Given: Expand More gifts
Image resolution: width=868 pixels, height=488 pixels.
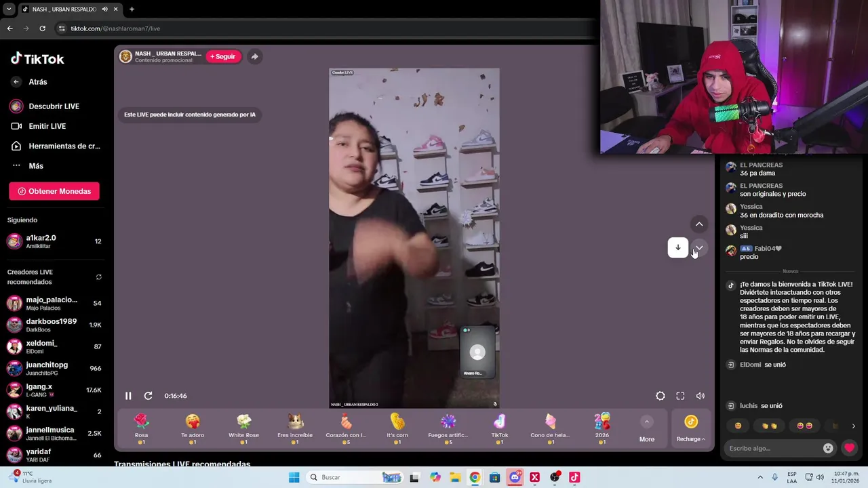Looking at the screenshot, I should (x=647, y=429).
